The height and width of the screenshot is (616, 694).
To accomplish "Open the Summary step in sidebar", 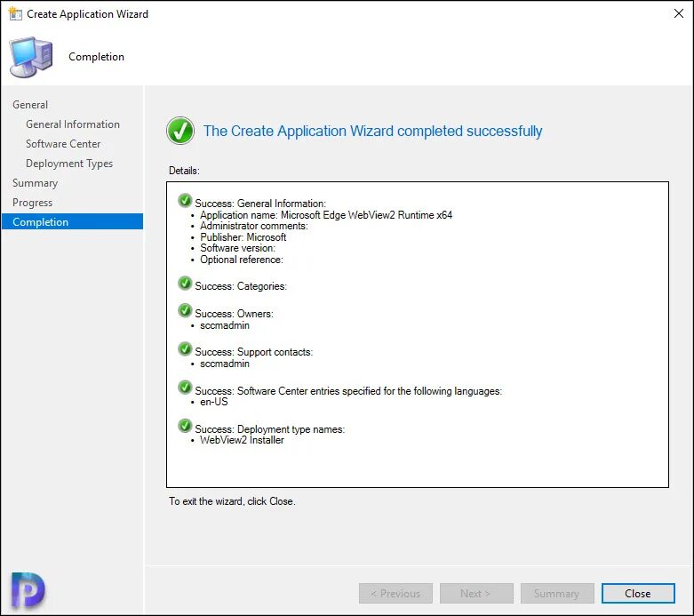I will pos(35,183).
